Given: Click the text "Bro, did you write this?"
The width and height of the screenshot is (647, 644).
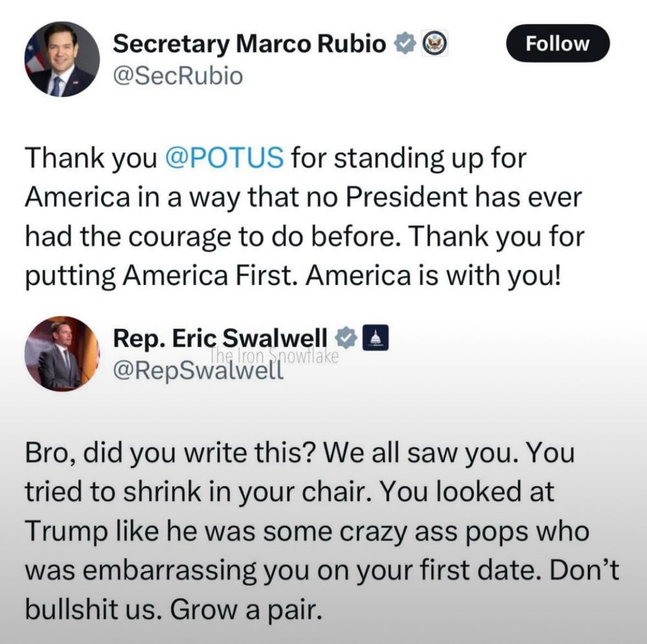Looking at the screenshot, I should point(171,454).
